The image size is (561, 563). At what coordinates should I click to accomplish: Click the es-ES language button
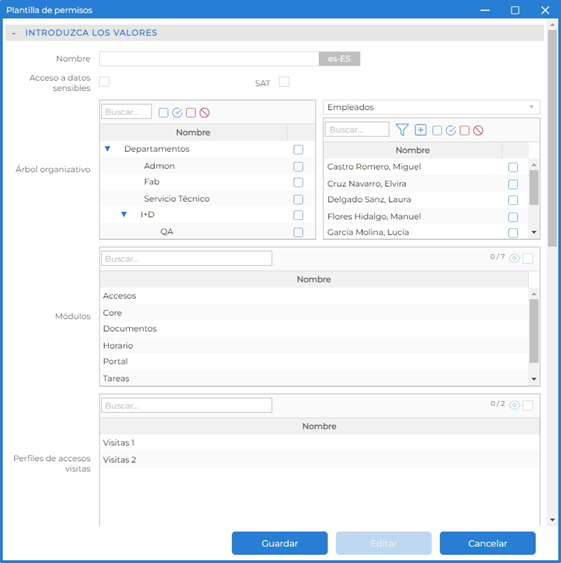(x=339, y=59)
